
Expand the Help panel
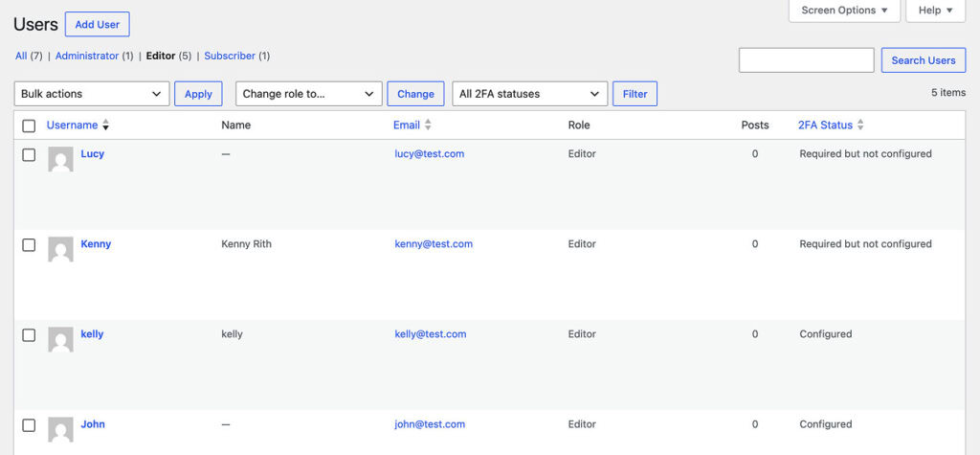point(936,10)
